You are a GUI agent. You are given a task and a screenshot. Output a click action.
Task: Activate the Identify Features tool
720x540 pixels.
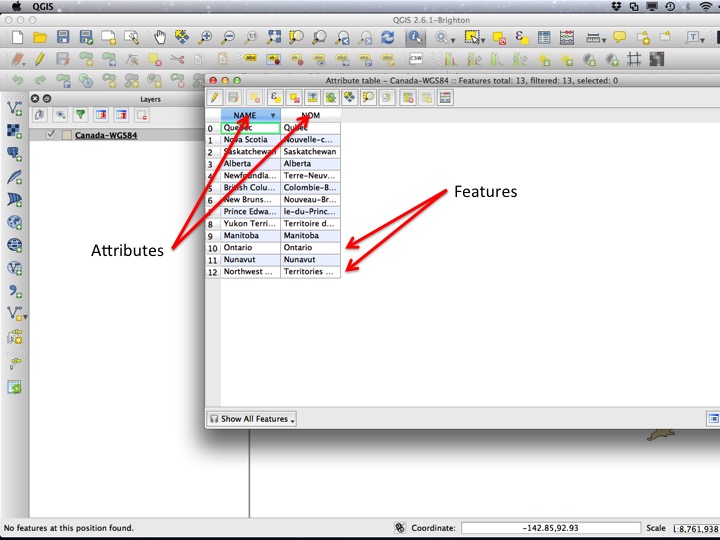(415, 37)
